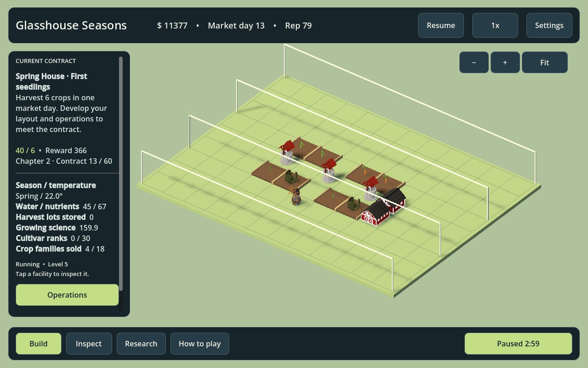Fit the greenhouse to view
This screenshot has height=368, width=588.
tap(544, 62)
